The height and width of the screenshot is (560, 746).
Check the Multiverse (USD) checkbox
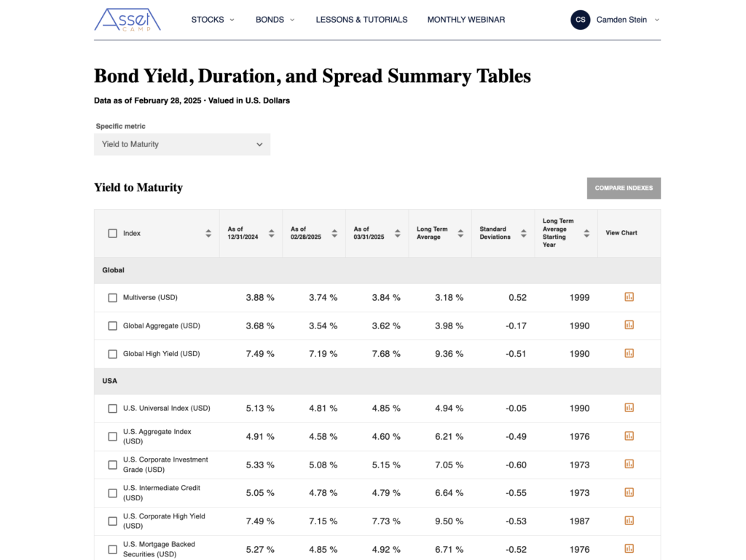(112, 298)
